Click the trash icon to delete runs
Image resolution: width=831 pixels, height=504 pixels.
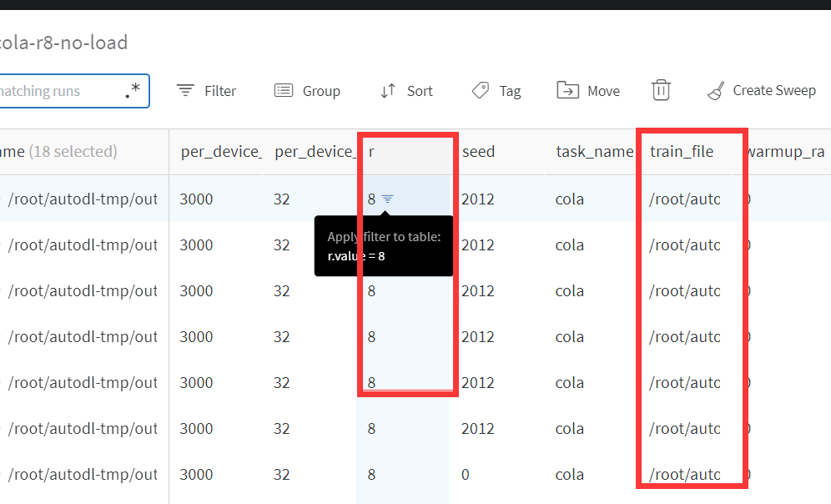[661, 89]
